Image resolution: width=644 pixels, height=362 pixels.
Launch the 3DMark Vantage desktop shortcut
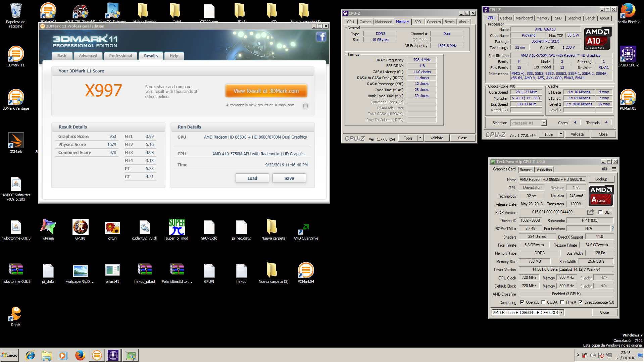pos(16,100)
